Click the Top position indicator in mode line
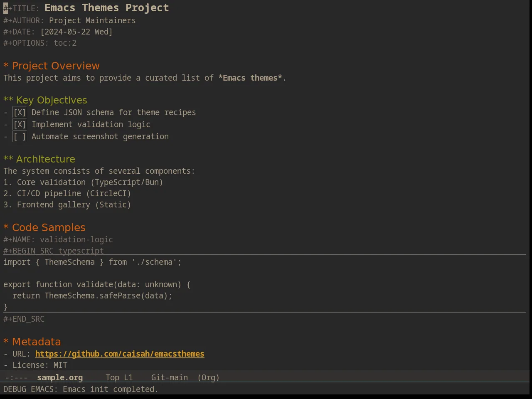The height and width of the screenshot is (399, 532). 112,377
